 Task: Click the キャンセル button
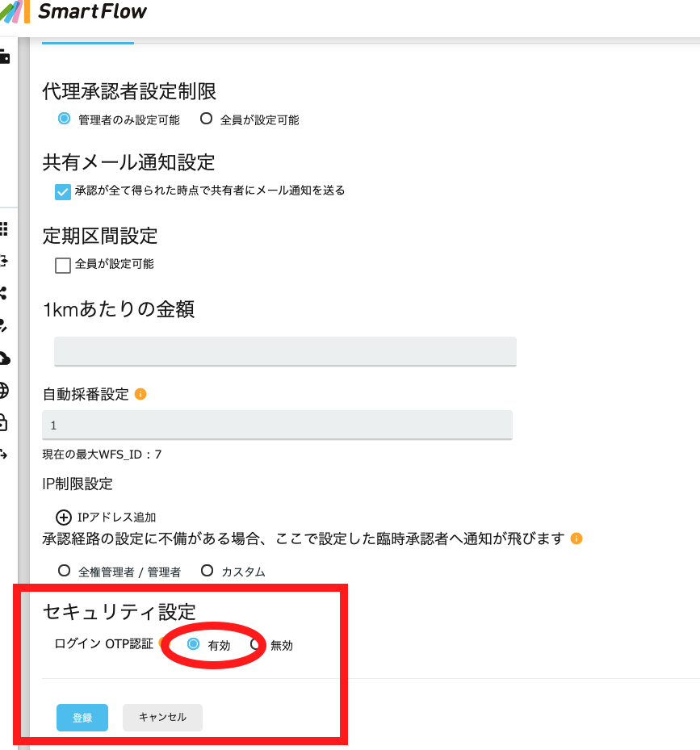point(162,717)
